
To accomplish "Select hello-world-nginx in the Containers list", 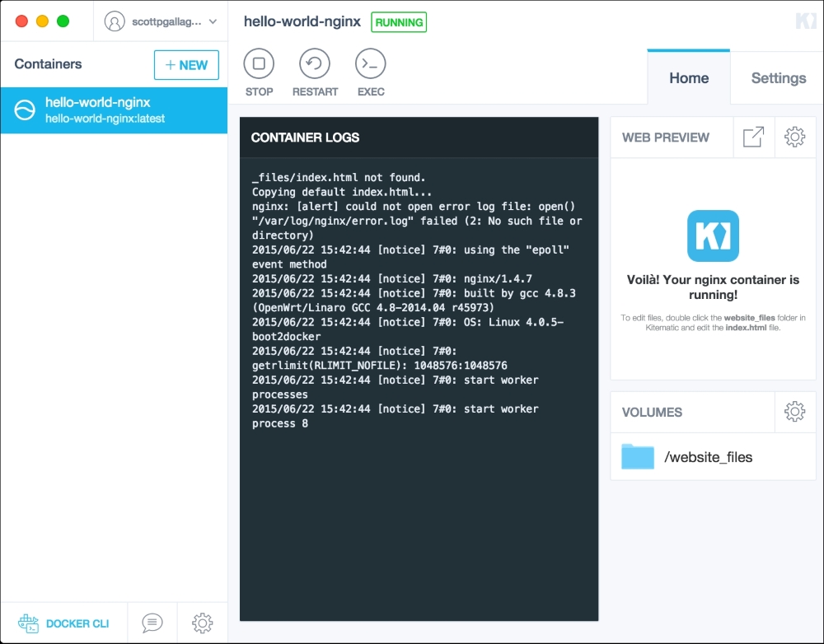I will coord(114,110).
